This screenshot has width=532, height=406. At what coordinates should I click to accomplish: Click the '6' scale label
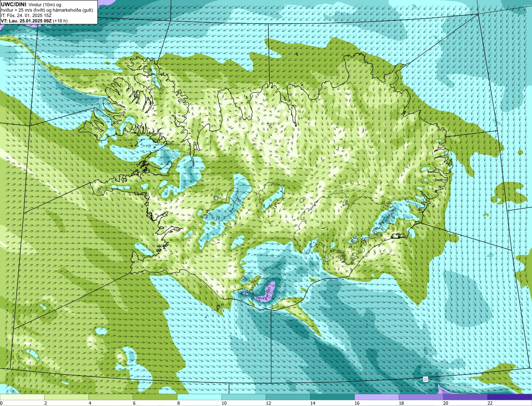coord(134,403)
